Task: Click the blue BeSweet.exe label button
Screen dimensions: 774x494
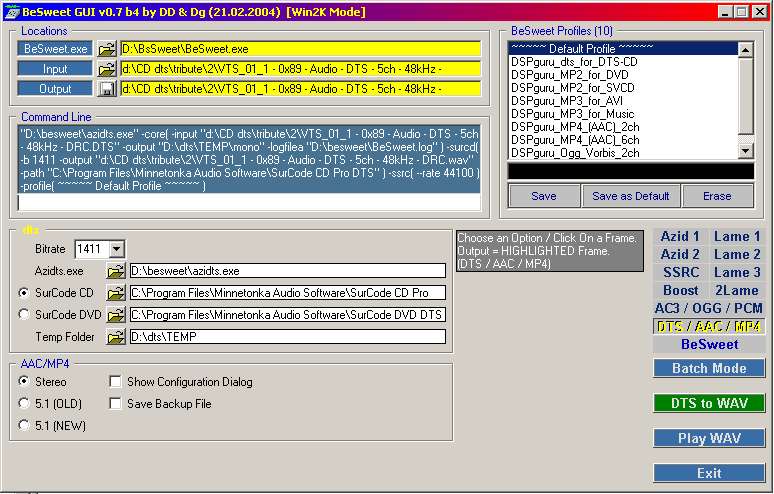Action: [55, 49]
